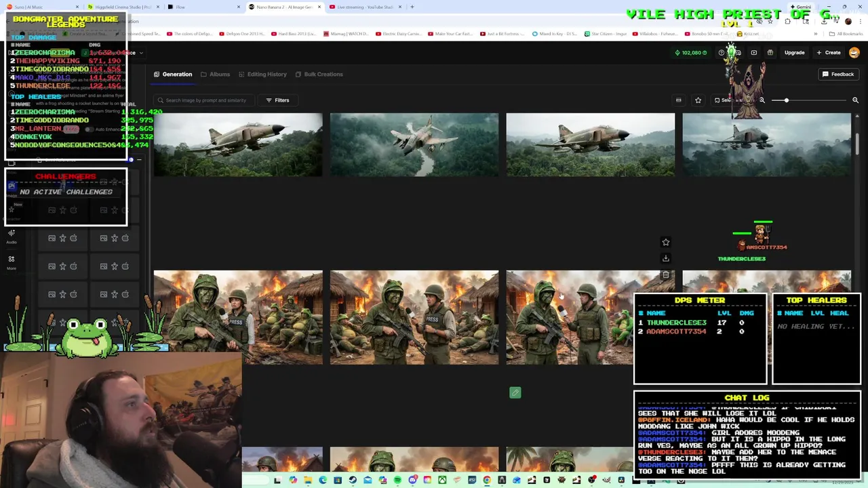Open Google Chrome from the taskbar

487,480
